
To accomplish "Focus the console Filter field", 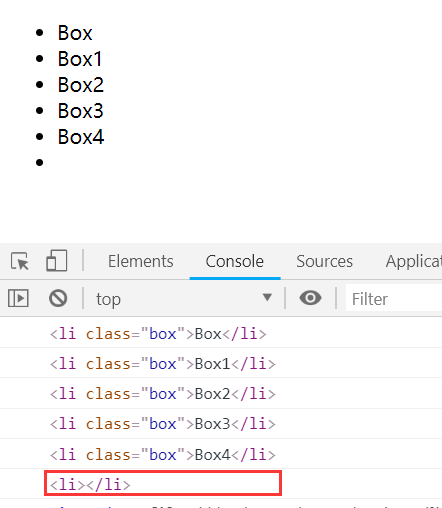I will point(394,299).
